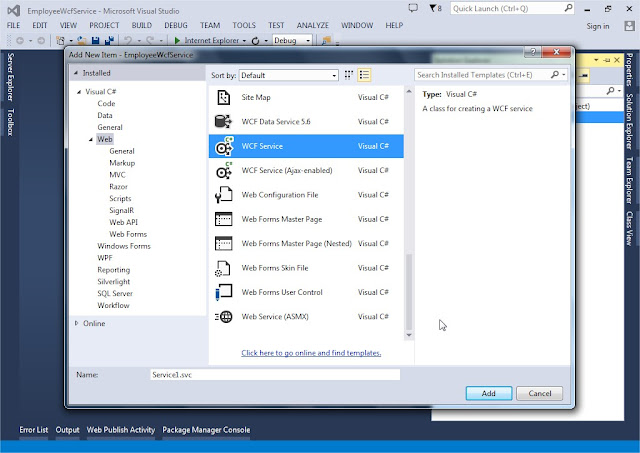
Task: Click the Save disk toolbar icon
Action: click(96, 40)
